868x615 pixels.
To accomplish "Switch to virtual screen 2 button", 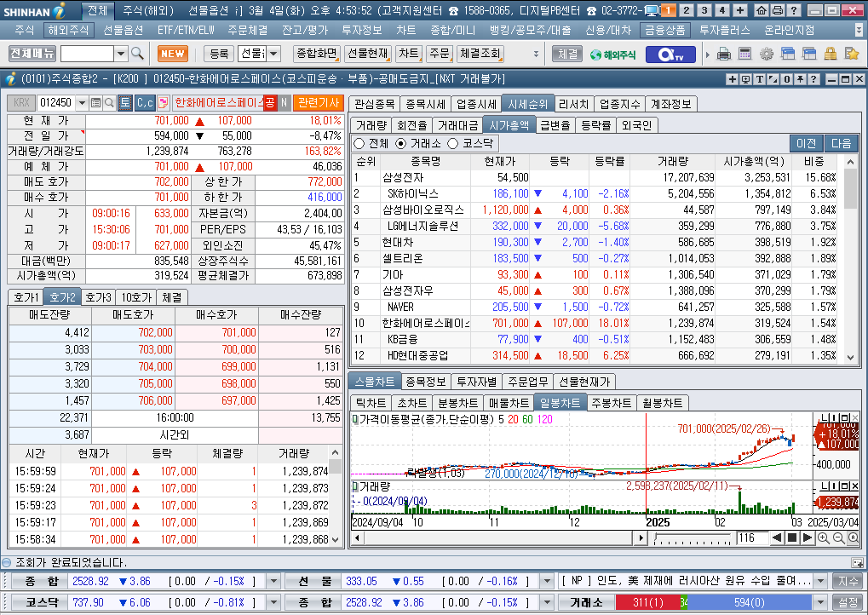I will click(687, 10).
